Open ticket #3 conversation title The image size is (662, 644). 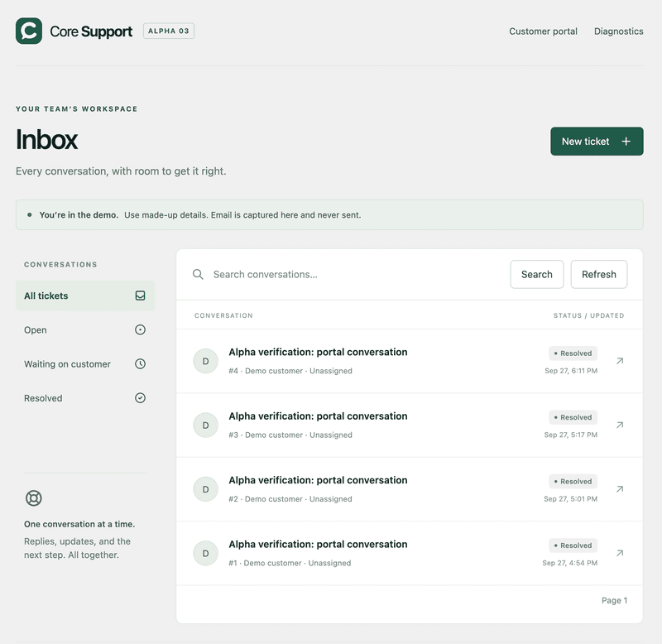[318, 416]
